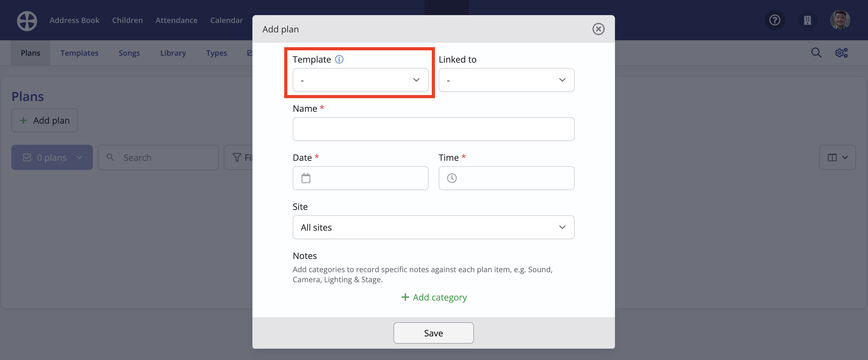868x360 pixels.
Task: Select the Plans tab
Action: (x=30, y=53)
